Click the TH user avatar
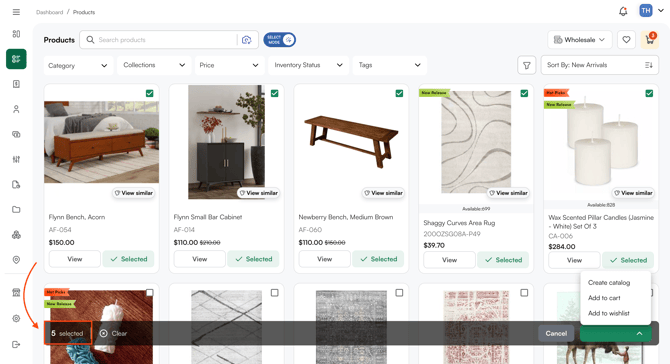The width and height of the screenshot is (670, 364). click(x=646, y=11)
